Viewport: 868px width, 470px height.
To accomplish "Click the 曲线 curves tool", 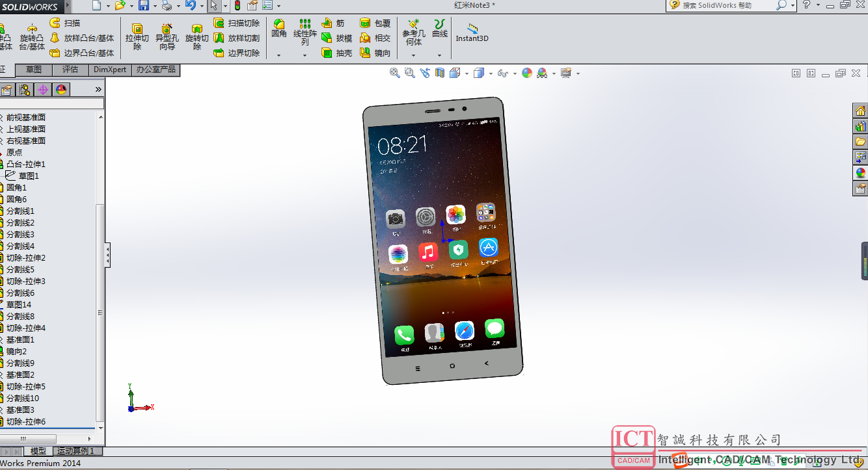I will pyautogui.click(x=440, y=29).
